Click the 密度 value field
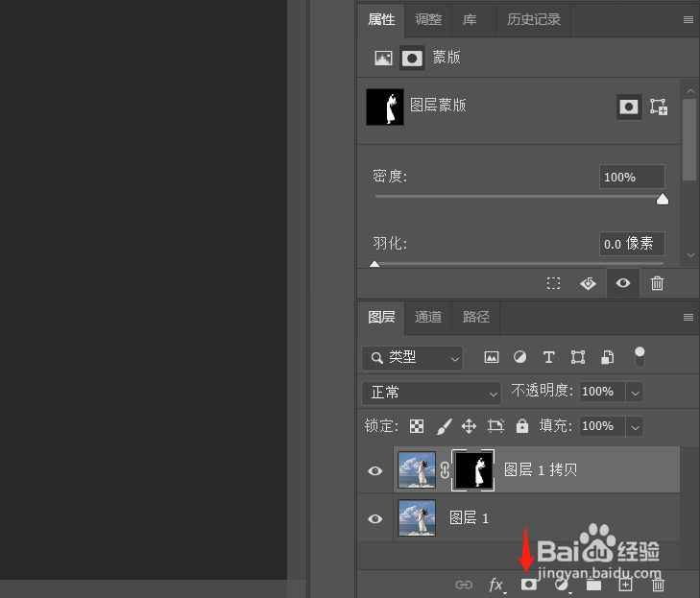The width and height of the screenshot is (700, 598). [632, 178]
